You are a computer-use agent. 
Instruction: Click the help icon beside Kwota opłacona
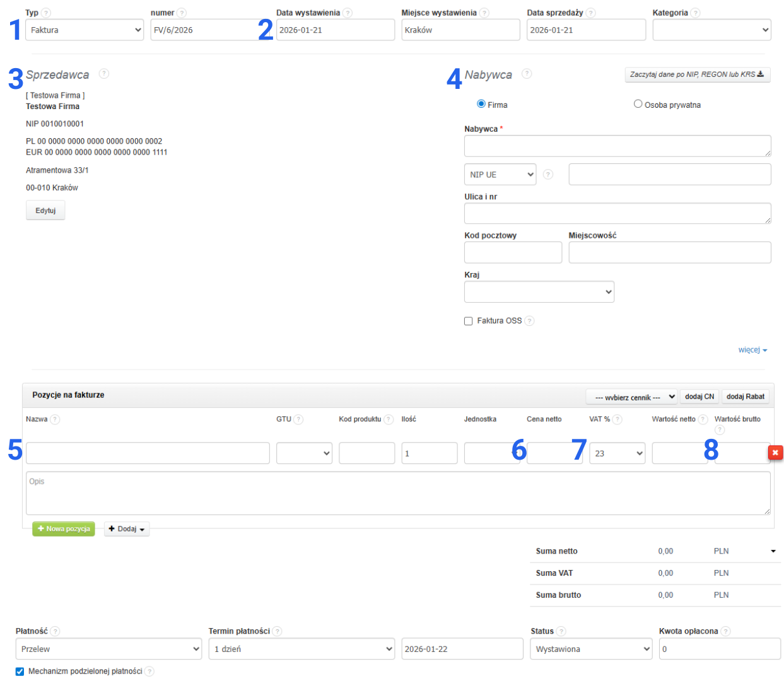(725, 631)
